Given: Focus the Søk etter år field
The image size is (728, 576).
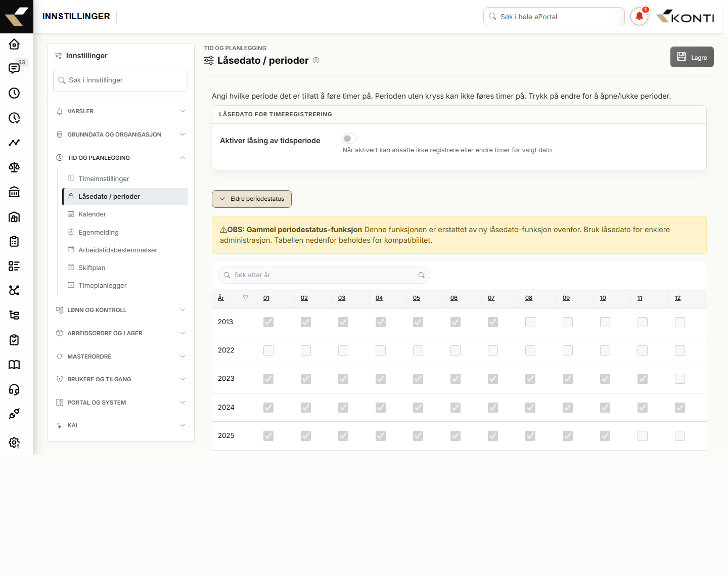Looking at the screenshot, I should tap(324, 275).
